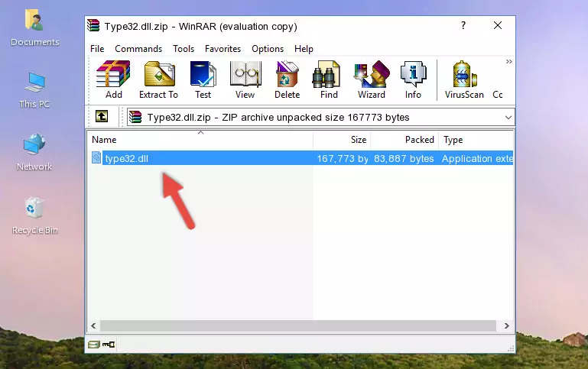588x369 pixels.
Task: Click the View toolbar icon
Action: pos(245,79)
